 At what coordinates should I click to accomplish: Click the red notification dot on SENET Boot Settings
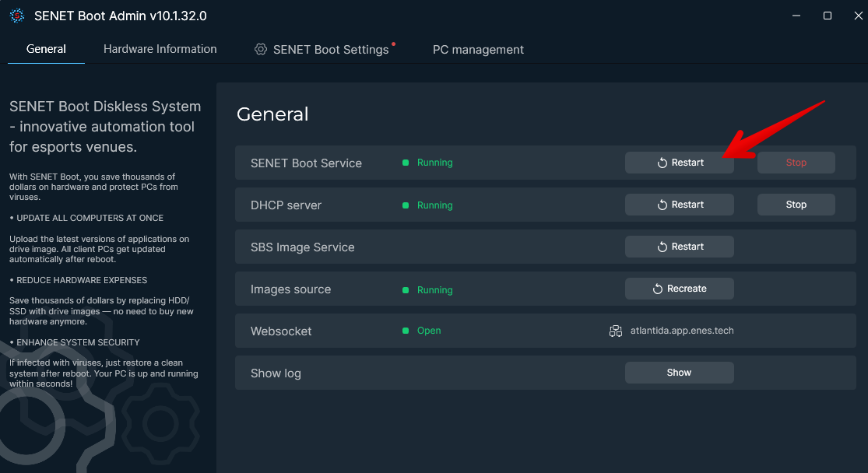point(392,43)
